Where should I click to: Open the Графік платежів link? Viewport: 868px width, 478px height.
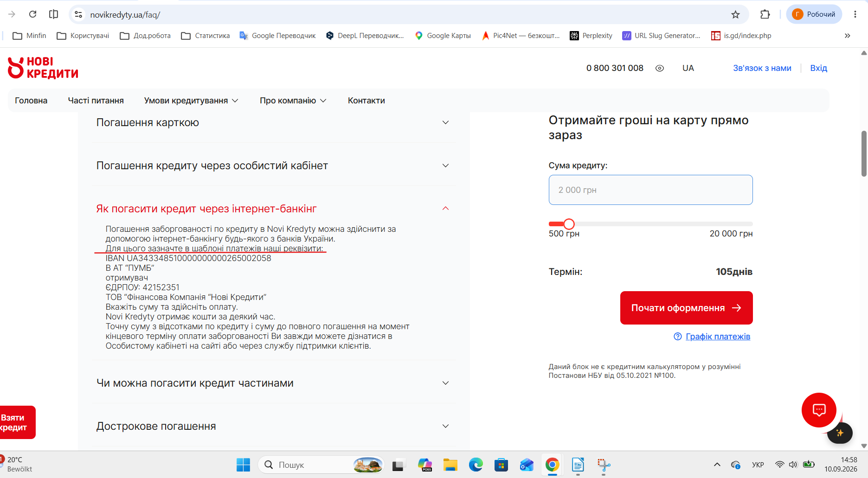[x=718, y=337]
